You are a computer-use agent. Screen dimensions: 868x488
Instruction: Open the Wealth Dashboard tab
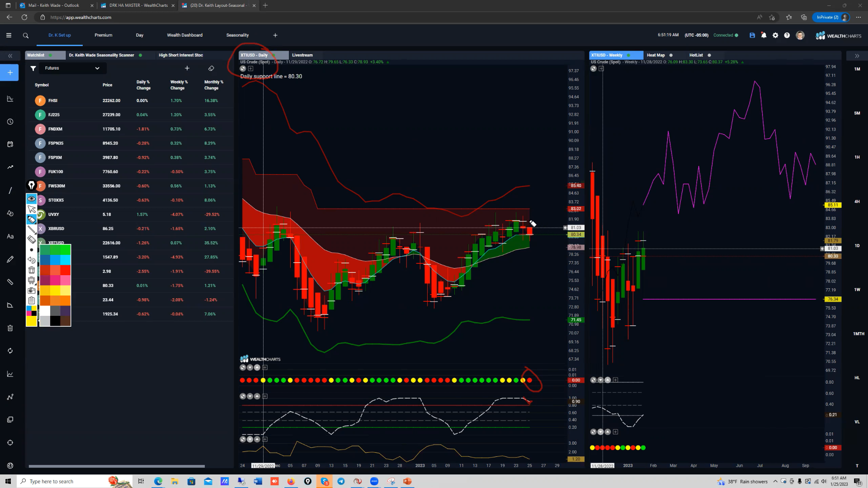point(185,35)
